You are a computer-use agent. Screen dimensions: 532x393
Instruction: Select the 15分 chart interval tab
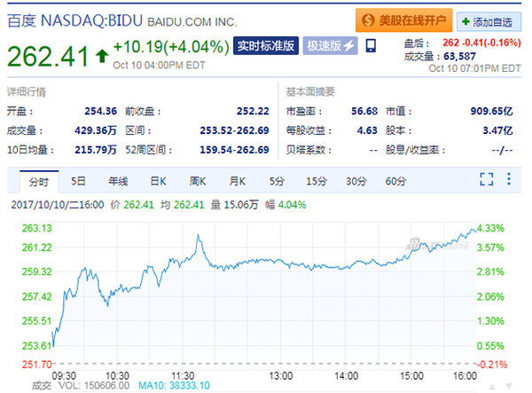[317, 181]
